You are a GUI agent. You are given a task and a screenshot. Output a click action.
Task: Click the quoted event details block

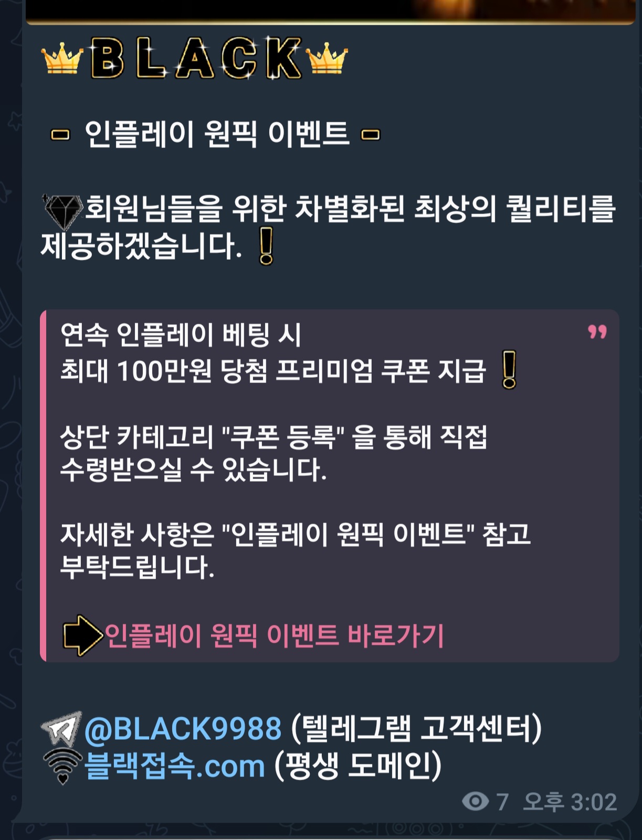(x=330, y=485)
